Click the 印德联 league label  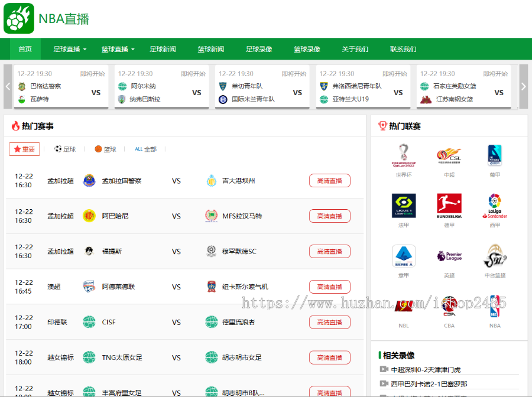point(57,322)
